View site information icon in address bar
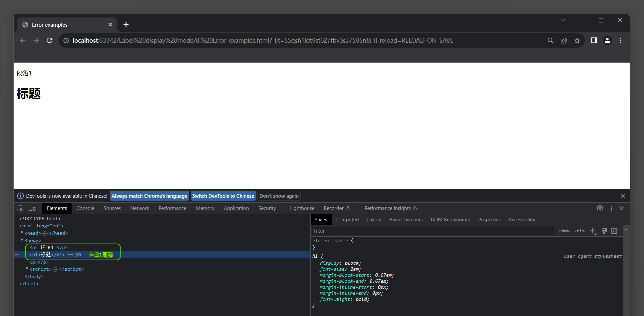Screen dimensions: 644x316 pos(66,40)
